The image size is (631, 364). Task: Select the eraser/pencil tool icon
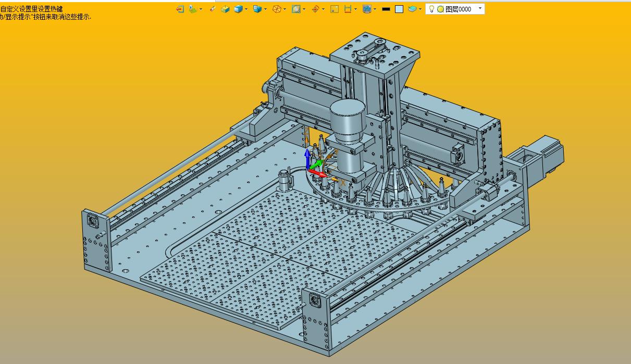point(212,9)
